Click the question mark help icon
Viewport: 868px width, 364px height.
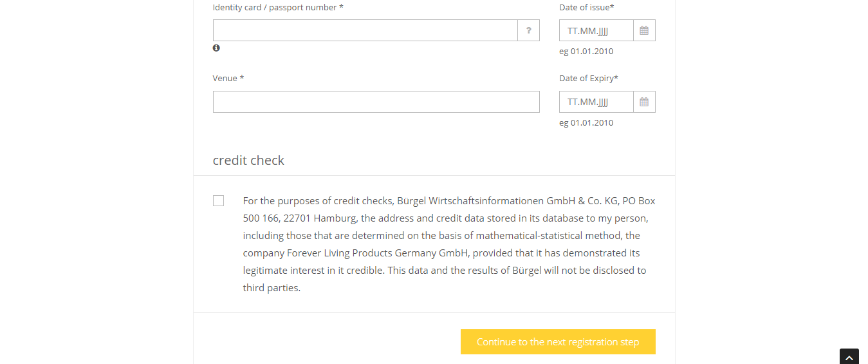[x=528, y=30]
